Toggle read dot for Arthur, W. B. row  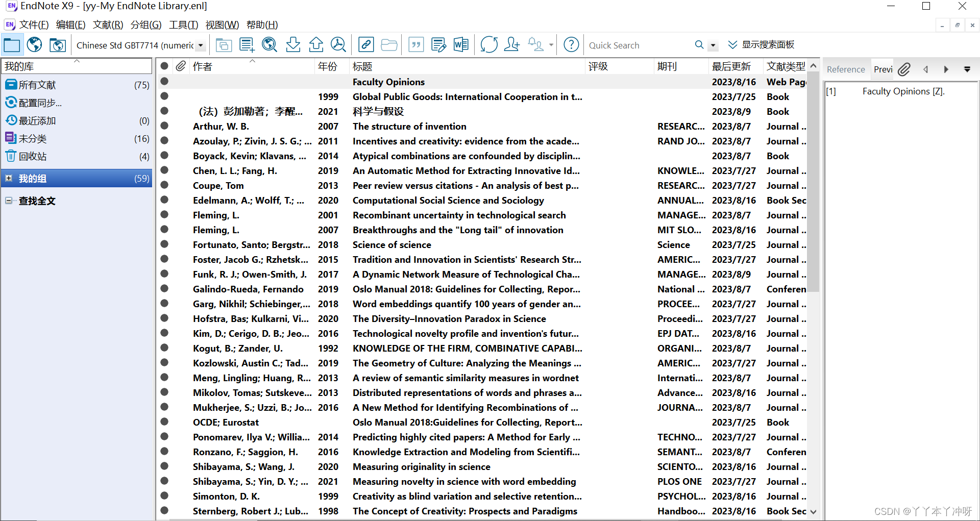[x=164, y=126]
